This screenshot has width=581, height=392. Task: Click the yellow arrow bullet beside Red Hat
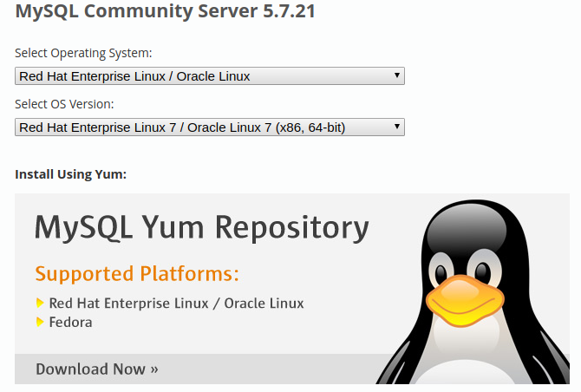click(x=40, y=303)
